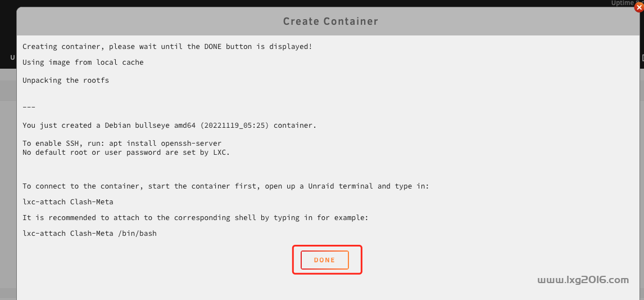Close the Create Container dialog
Image resolution: width=644 pixels, height=300 pixels.
[x=639, y=7]
